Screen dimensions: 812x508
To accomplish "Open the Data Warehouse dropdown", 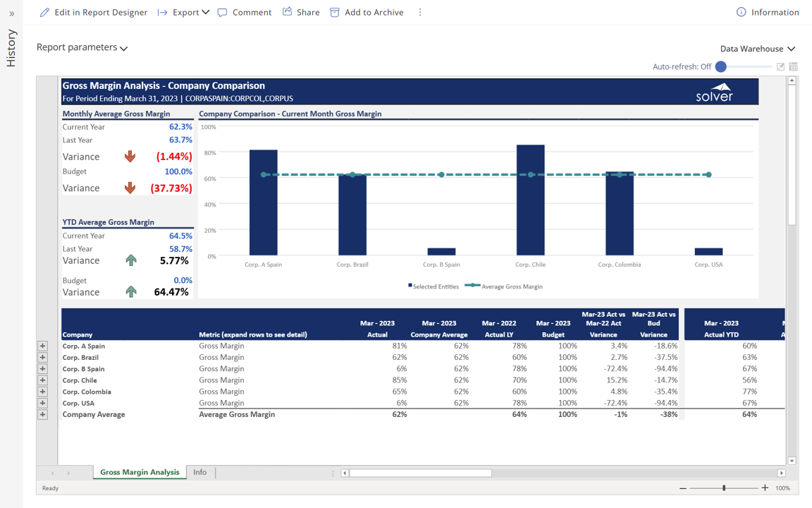I will click(757, 49).
